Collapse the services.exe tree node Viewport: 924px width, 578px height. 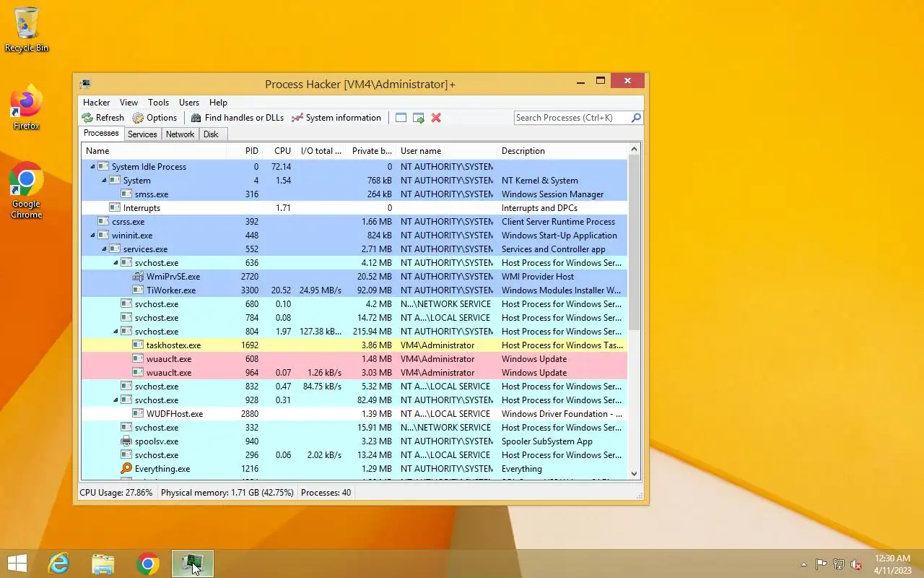coord(104,249)
